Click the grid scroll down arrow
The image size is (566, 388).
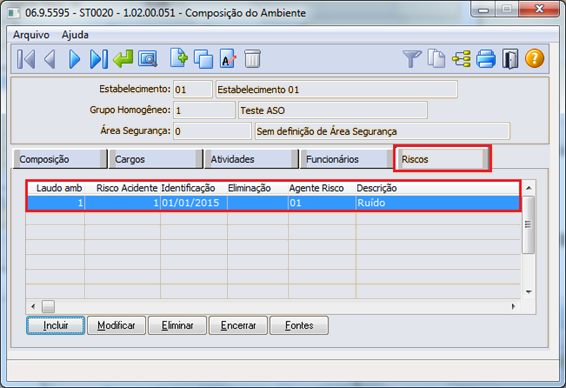[529, 292]
